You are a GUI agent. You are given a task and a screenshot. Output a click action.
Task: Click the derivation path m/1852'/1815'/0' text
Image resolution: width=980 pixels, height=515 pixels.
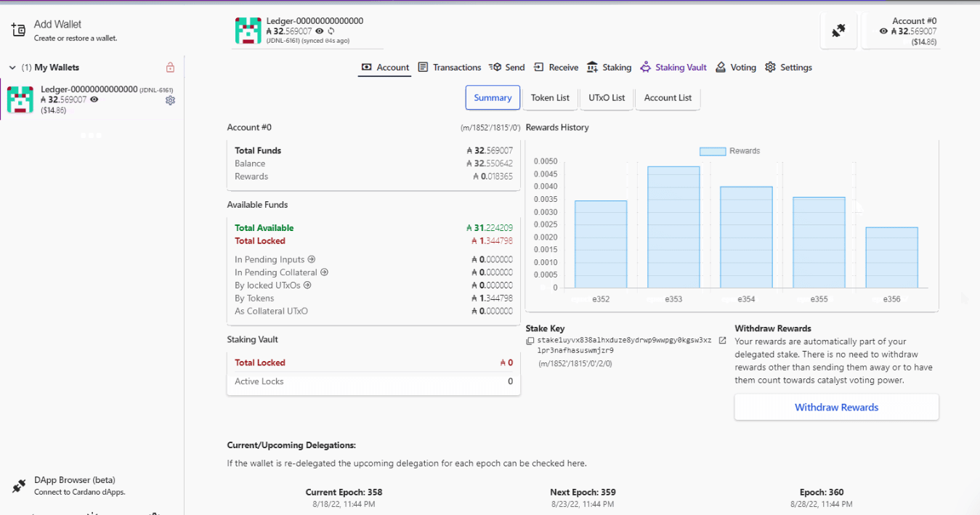490,128
